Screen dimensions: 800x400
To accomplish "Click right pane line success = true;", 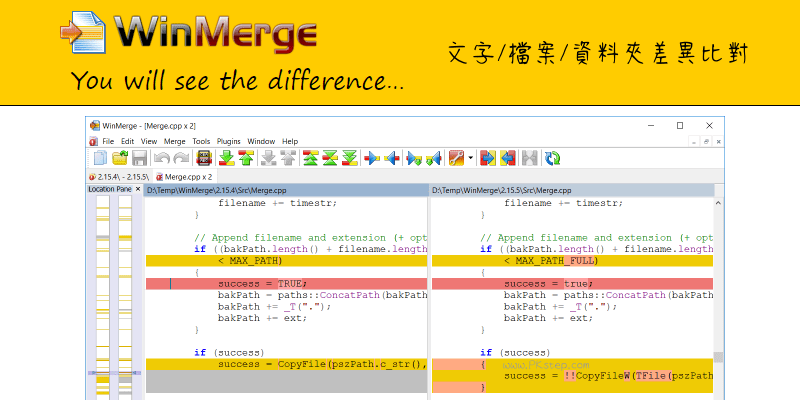I will pos(572,284).
